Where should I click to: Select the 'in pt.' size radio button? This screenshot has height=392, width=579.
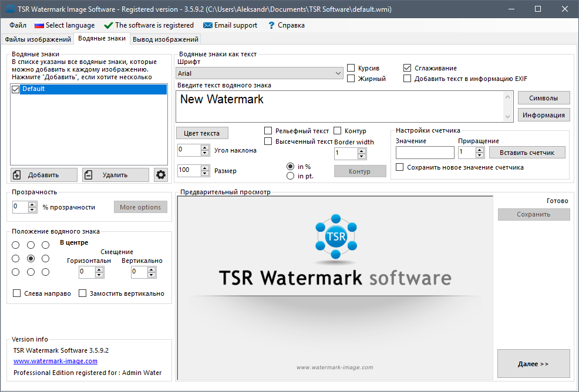(x=290, y=176)
